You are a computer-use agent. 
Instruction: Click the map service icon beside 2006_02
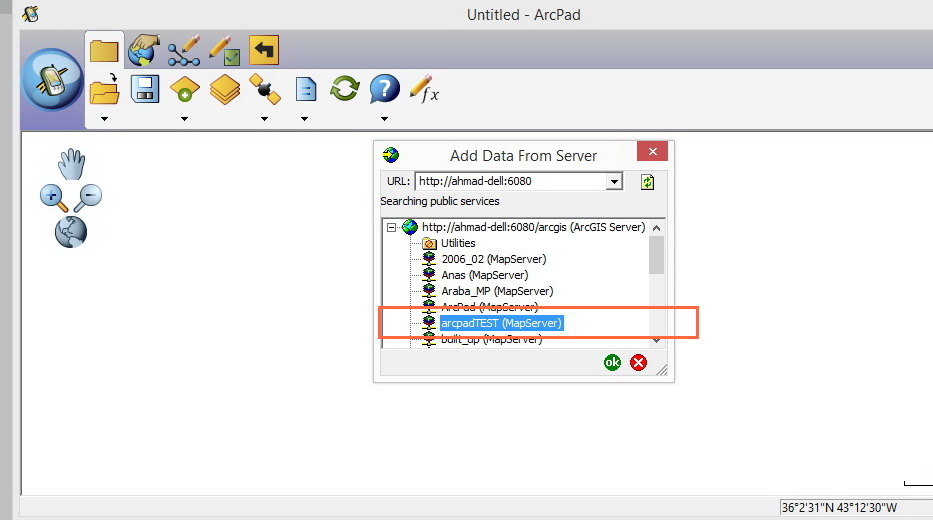[429, 259]
